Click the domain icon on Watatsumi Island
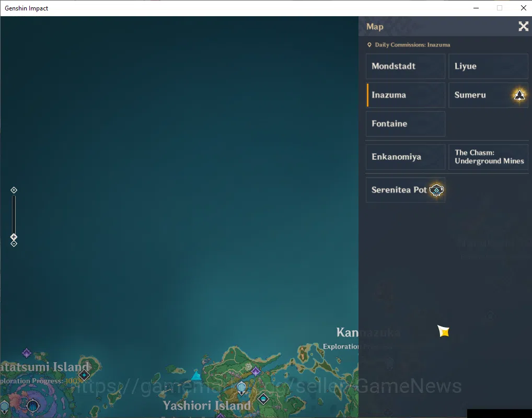532x418 pixels. pos(33,405)
